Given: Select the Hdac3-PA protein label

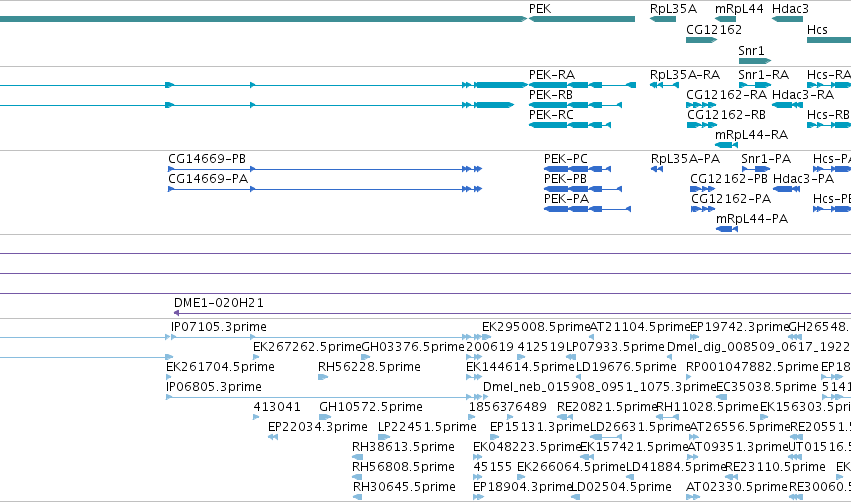Looking at the screenshot, I should point(803,179).
